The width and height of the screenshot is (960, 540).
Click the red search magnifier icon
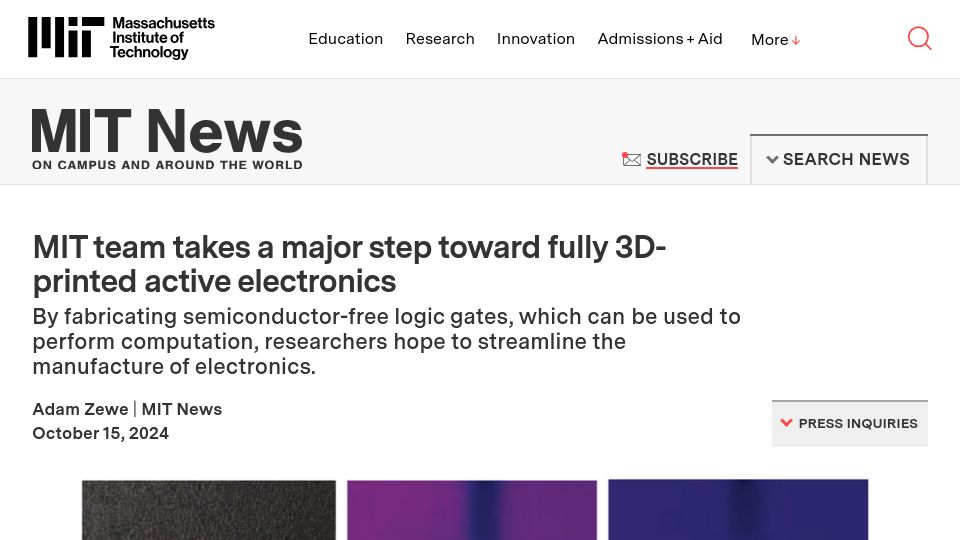point(920,38)
